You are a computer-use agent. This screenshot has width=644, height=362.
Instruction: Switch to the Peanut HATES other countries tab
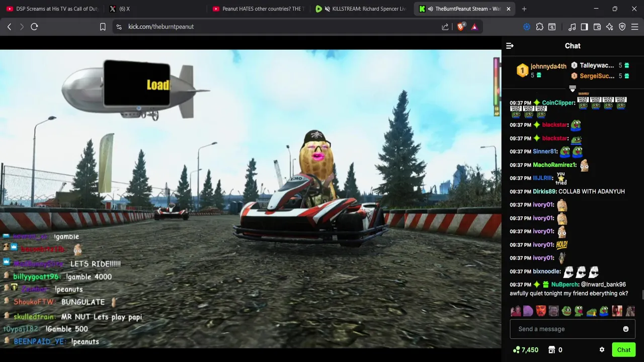(258, 9)
